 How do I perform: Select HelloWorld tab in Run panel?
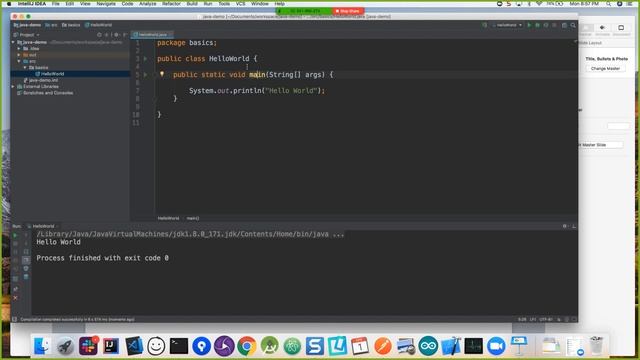click(x=43, y=226)
